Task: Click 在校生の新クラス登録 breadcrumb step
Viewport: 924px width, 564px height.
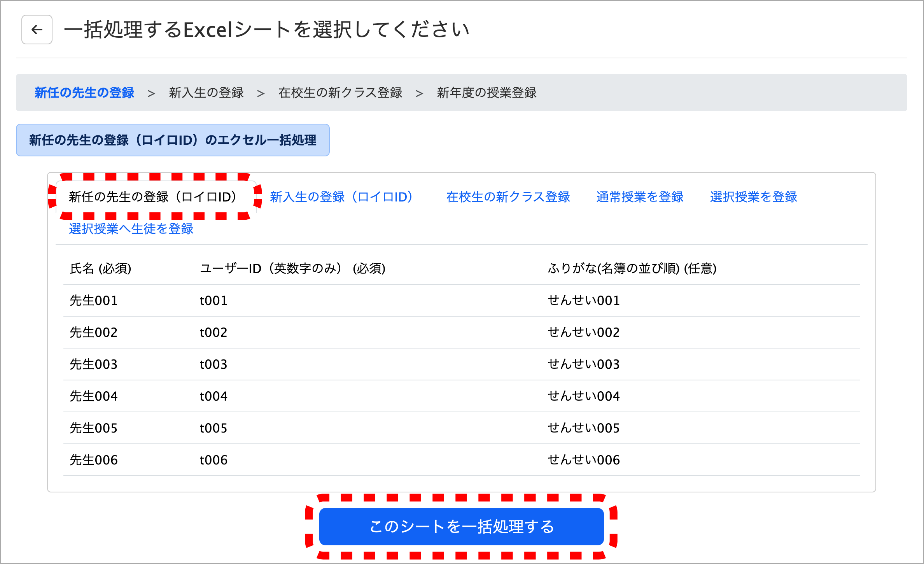Action: pyautogui.click(x=340, y=93)
